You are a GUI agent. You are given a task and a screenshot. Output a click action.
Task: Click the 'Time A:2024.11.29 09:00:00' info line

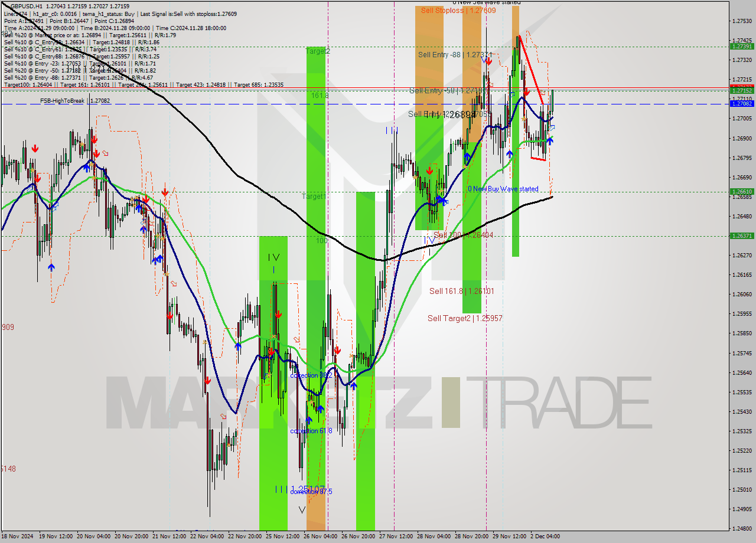[x=115, y=28]
